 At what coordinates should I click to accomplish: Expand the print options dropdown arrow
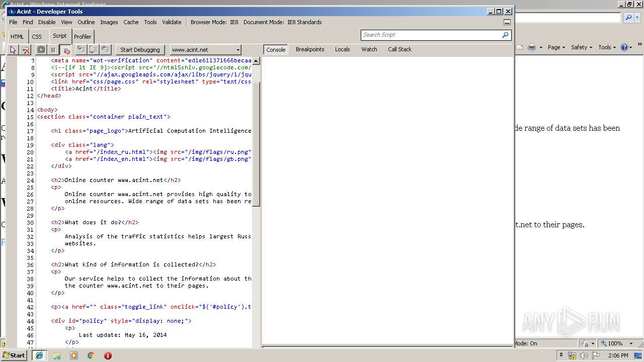(x=541, y=47)
